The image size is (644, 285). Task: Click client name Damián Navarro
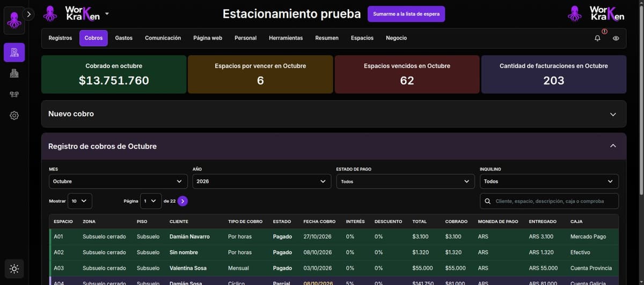point(189,237)
